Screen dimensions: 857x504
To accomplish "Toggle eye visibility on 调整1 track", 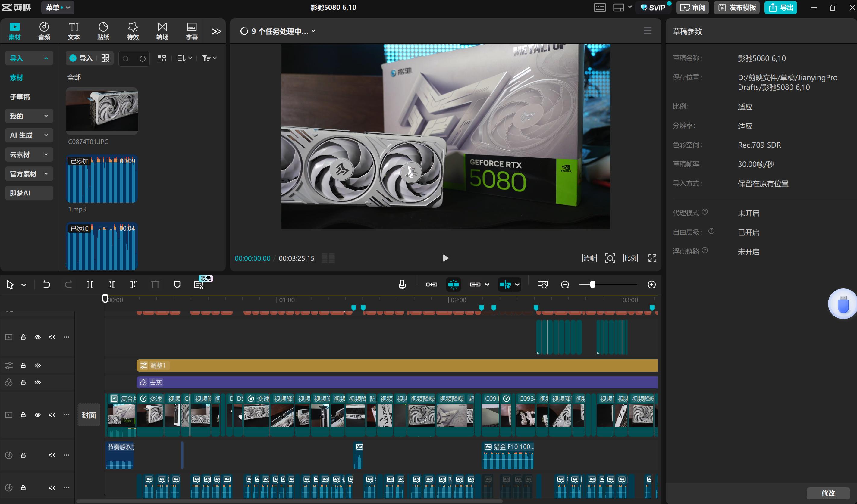I will pos(38,365).
